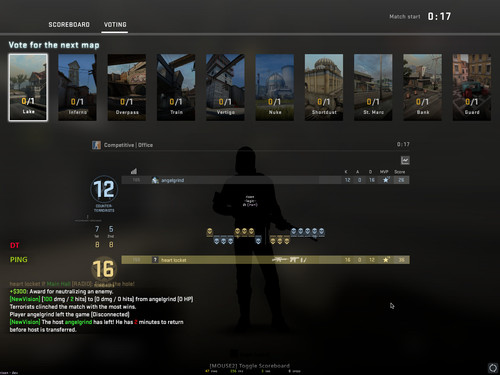The height and width of the screenshot is (375, 500).
Task: Click the last blue skull round marker
Action: click(321, 231)
